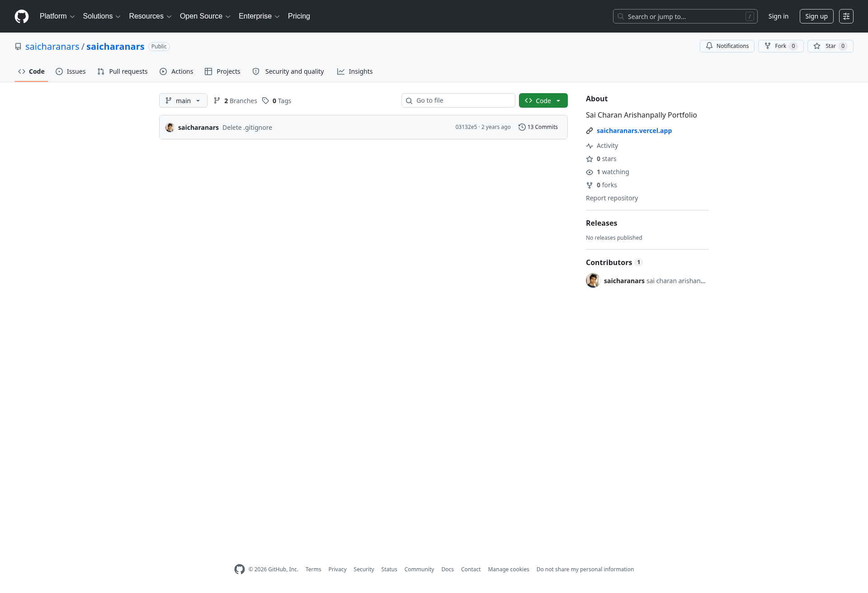The image size is (868, 593).
Task: Open the Status footer link
Action: tap(389, 569)
